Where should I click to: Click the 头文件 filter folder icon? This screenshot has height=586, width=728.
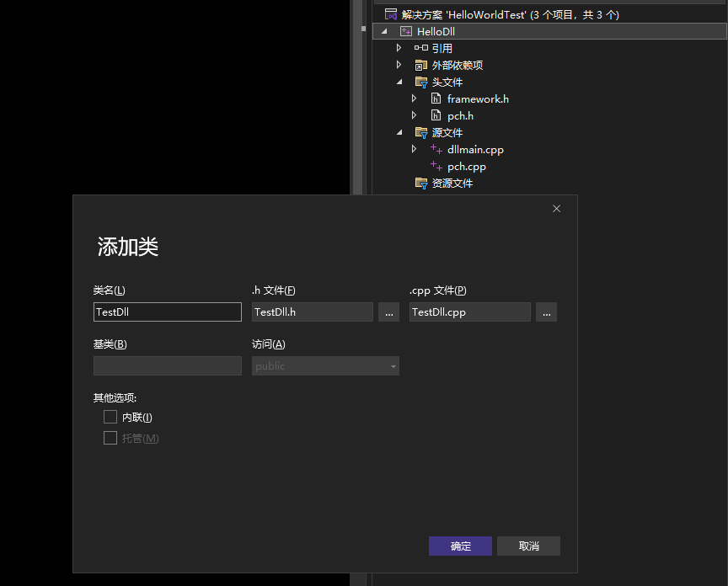(421, 82)
